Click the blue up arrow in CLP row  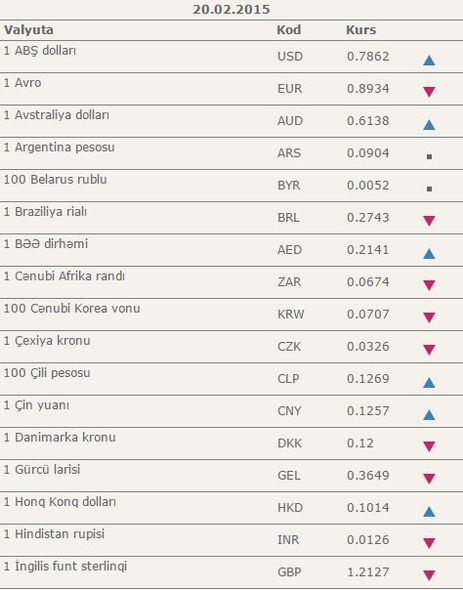coord(429,383)
